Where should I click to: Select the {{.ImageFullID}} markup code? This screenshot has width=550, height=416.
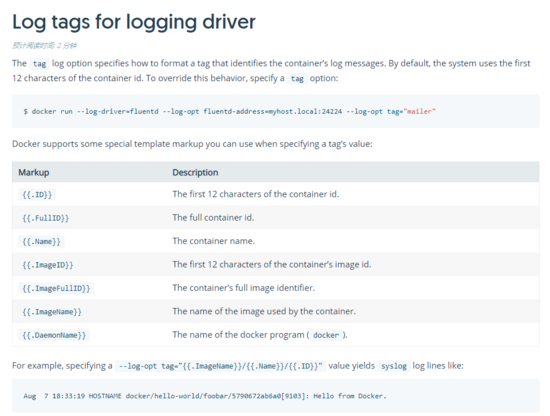click(56, 289)
